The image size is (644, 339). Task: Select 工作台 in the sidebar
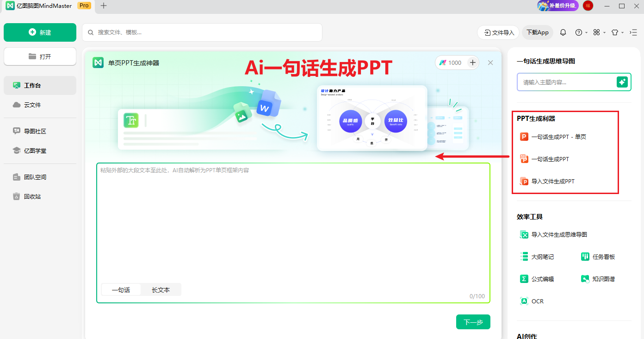[40, 85]
